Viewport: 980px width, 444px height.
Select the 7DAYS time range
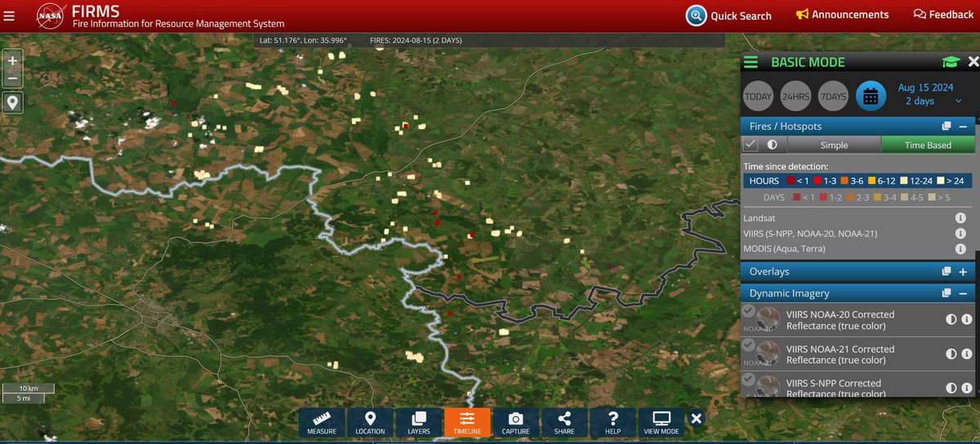click(833, 96)
